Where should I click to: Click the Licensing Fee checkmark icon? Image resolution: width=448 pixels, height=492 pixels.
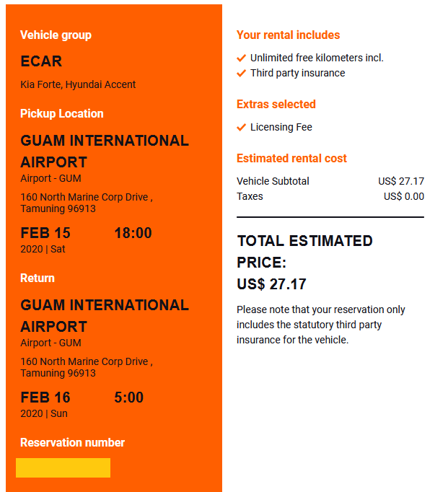coord(241,127)
